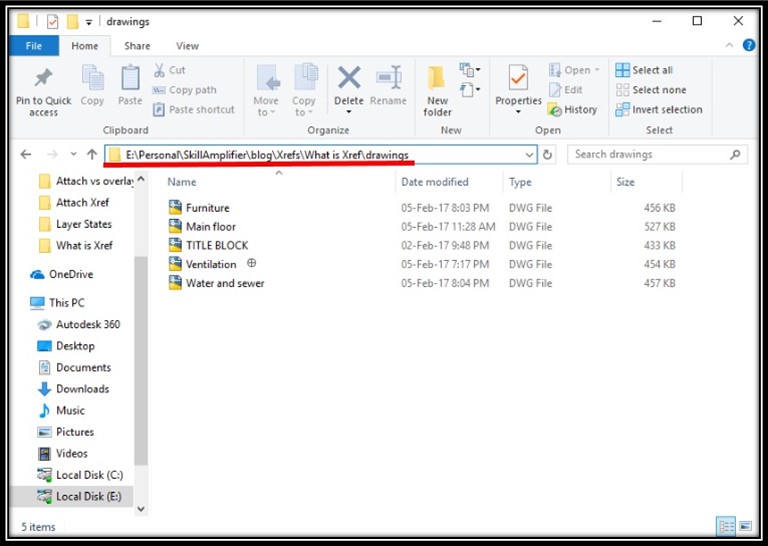
Task: Click the Copy ribbon icon
Action: pyautogui.click(x=92, y=78)
